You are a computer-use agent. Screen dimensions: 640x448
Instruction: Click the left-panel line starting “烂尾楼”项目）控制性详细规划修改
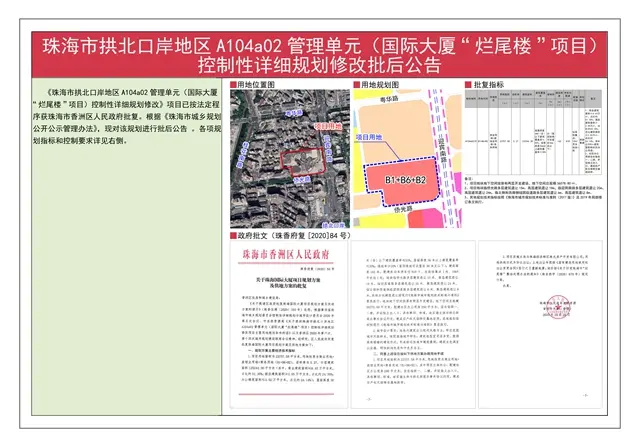pos(127,104)
